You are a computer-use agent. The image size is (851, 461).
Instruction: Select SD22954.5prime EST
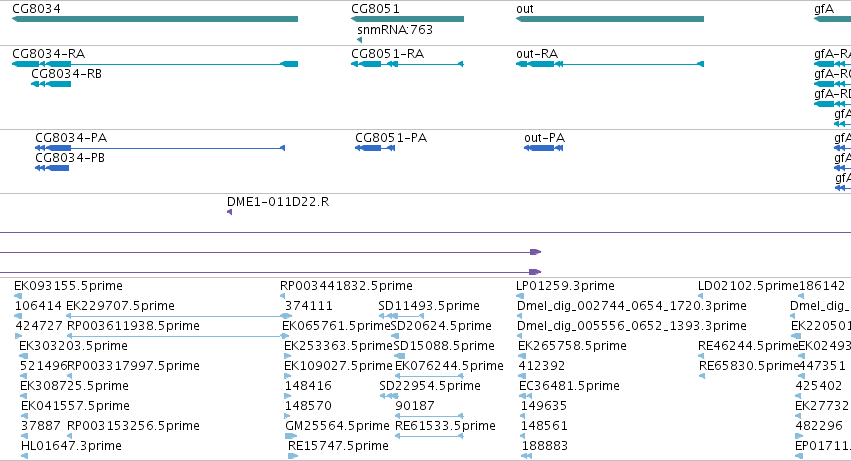390,396
